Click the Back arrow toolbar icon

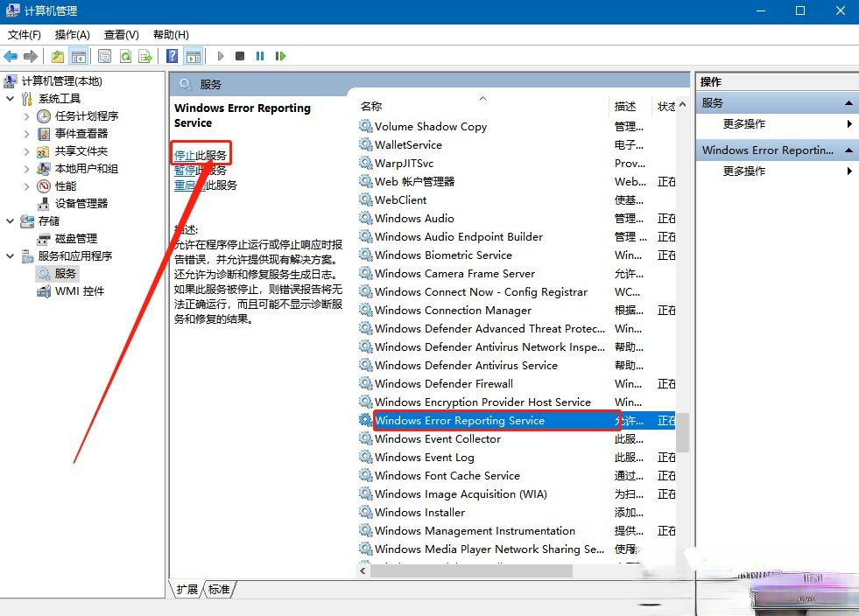pos(11,56)
